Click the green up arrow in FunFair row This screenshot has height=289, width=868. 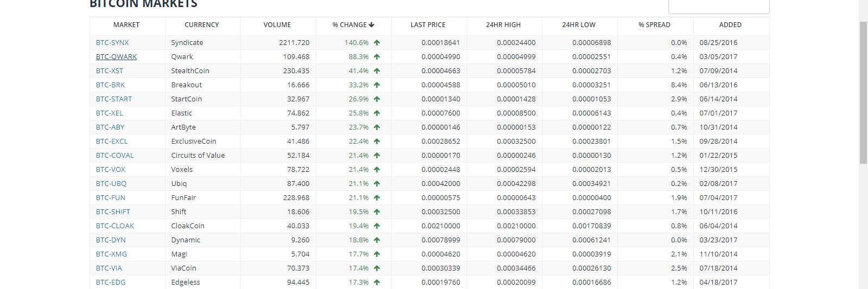coord(376,197)
